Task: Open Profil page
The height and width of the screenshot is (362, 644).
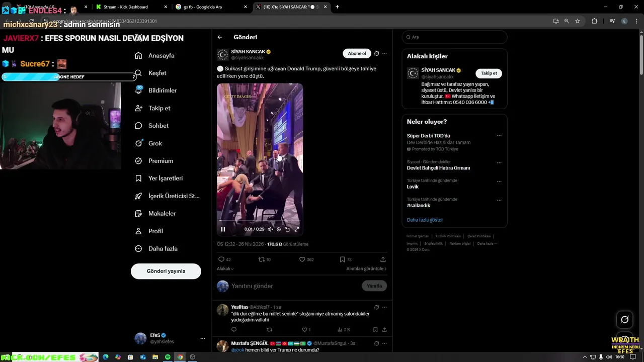Action: (149, 231)
